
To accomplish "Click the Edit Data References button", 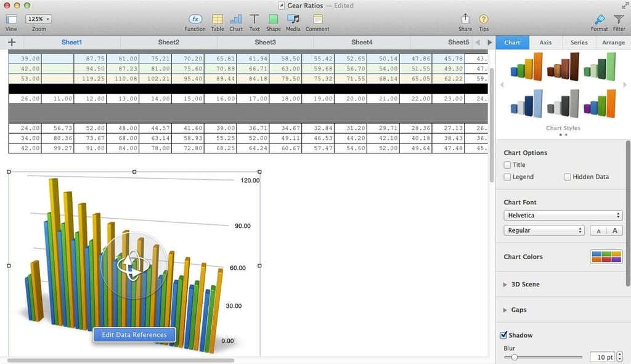I will point(134,334).
